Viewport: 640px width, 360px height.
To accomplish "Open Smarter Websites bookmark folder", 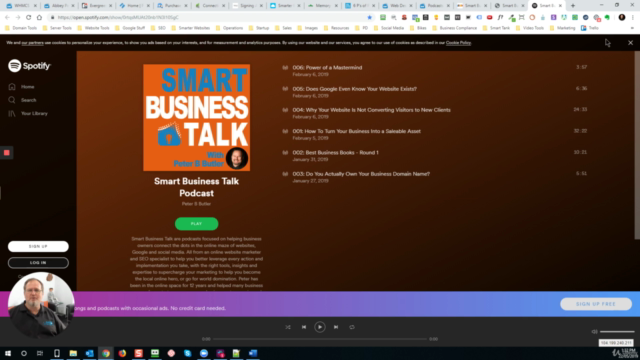I will (x=191, y=28).
